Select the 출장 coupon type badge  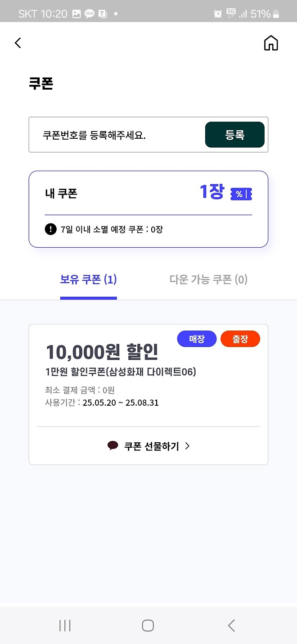pos(240,339)
